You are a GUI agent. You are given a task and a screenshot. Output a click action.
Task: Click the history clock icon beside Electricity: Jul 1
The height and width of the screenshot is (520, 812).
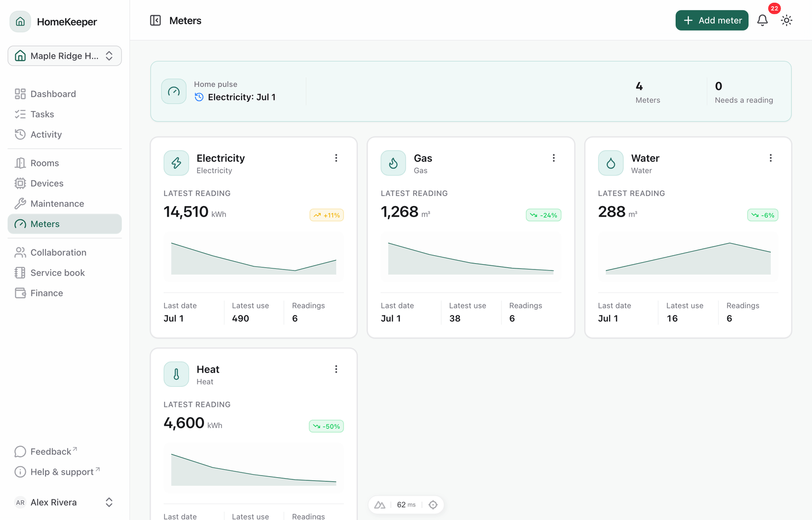(x=199, y=97)
